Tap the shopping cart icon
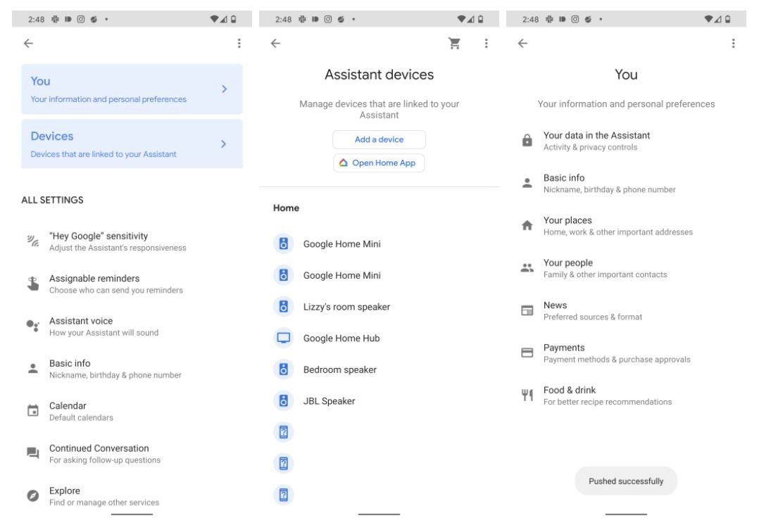759x532 pixels. point(454,44)
